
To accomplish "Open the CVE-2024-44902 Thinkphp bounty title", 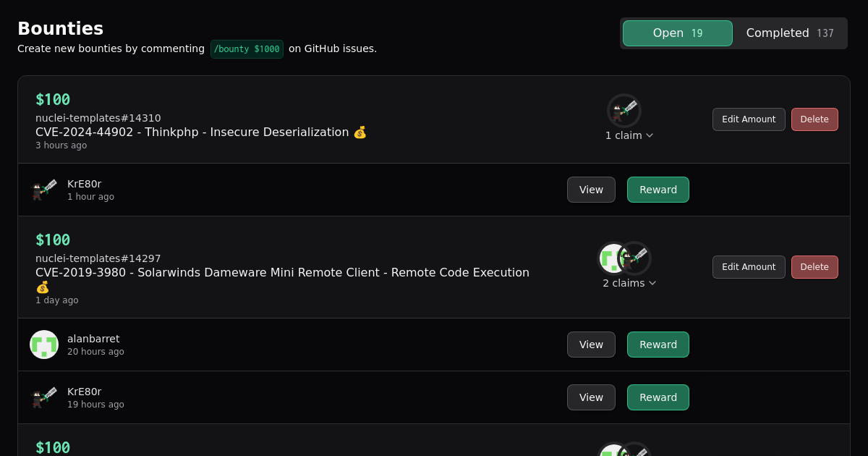I will coord(192,132).
